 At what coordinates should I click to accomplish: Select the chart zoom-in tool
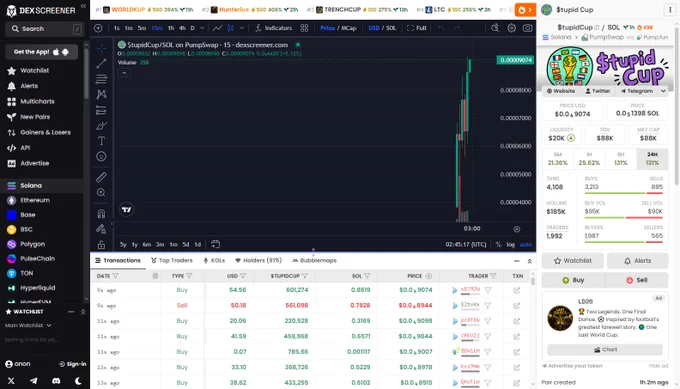tap(101, 193)
